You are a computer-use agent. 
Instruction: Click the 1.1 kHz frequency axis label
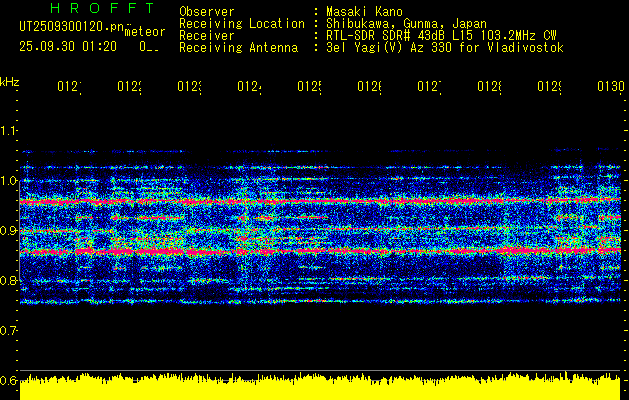8,131
